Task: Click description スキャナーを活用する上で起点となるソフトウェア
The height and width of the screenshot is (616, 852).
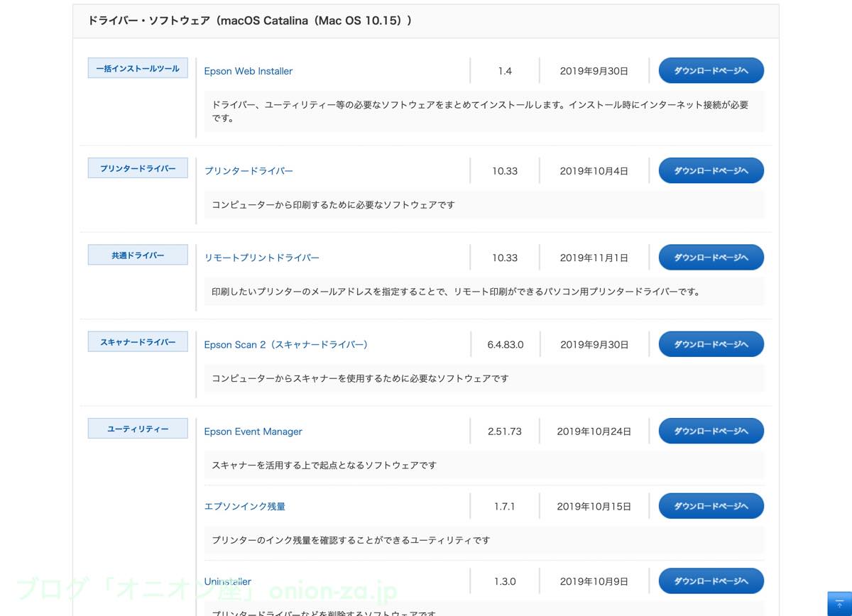Action: tap(324, 466)
